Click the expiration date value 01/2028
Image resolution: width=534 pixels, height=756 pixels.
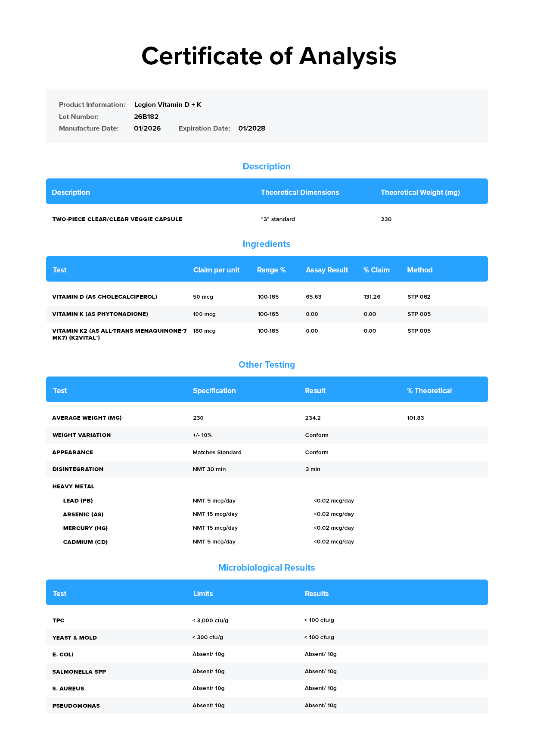pyautogui.click(x=251, y=128)
